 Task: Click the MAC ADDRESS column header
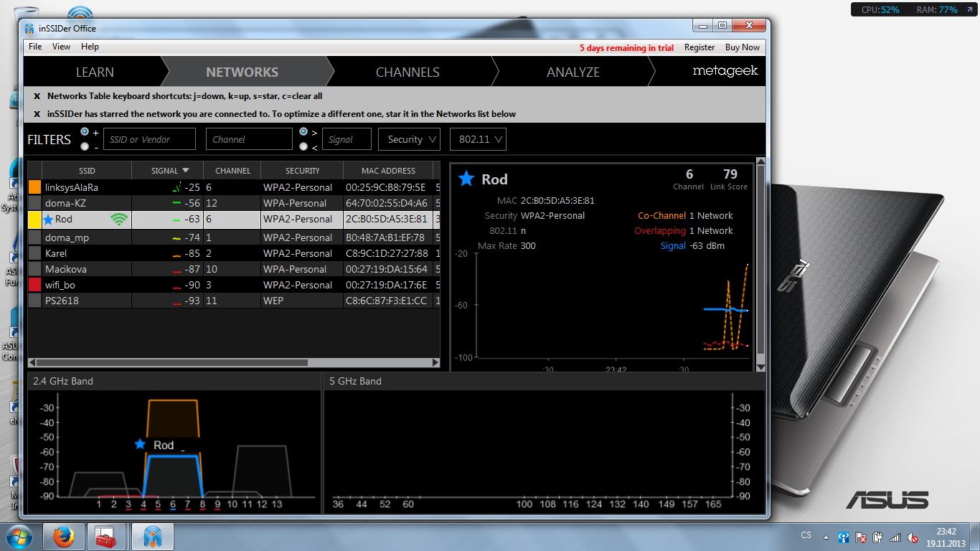(388, 171)
